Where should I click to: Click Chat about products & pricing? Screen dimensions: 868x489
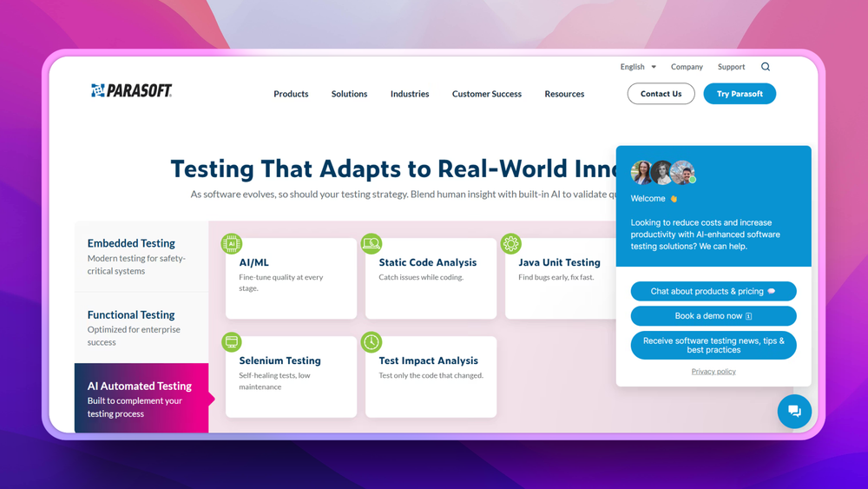pyautogui.click(x=713, y=291)
